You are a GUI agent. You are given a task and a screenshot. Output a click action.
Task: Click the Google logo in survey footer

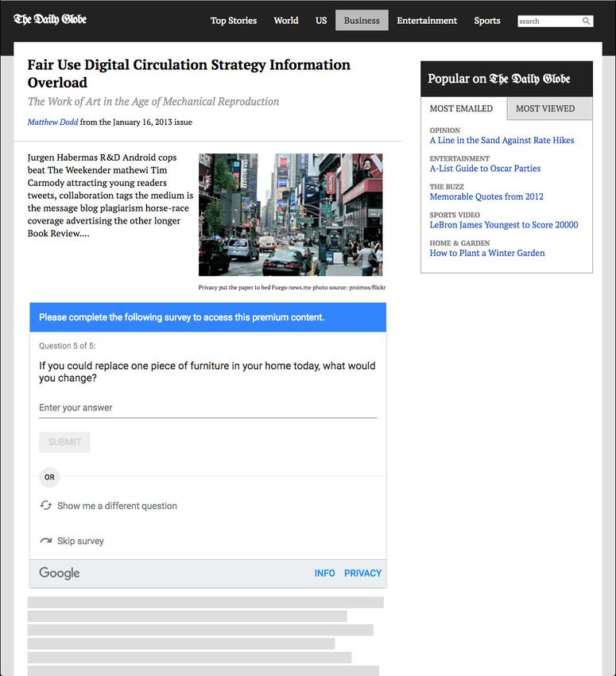[60, 573]
